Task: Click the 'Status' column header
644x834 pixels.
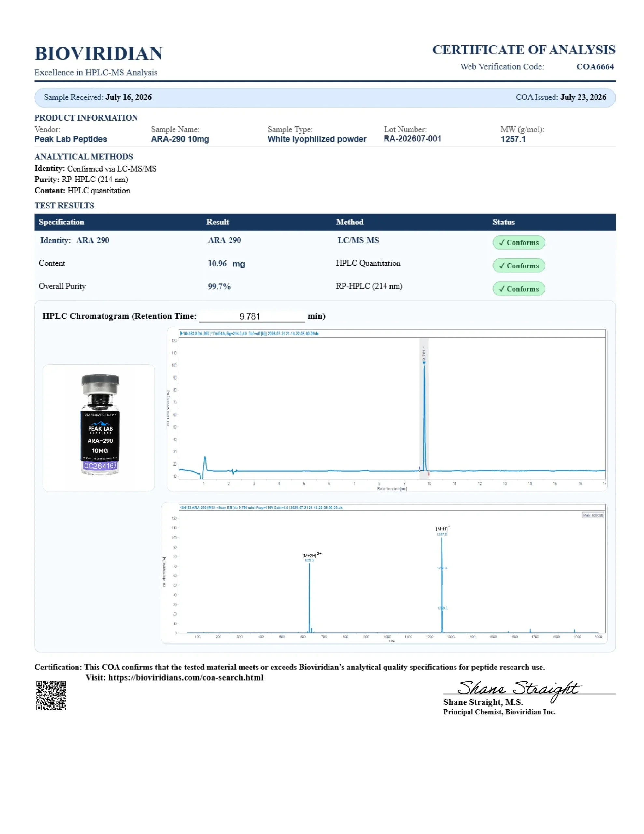Action: 504,222
